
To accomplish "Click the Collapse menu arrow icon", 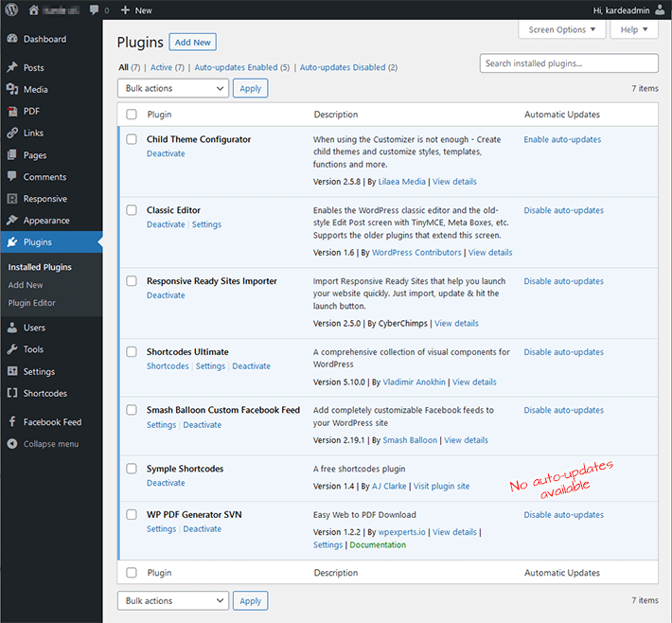I will 12,444.
